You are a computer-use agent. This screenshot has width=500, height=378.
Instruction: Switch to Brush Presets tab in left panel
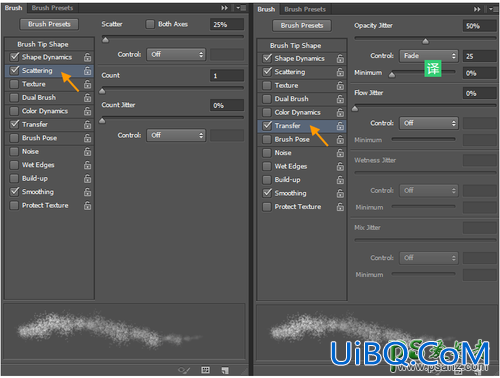pos(52,8)
